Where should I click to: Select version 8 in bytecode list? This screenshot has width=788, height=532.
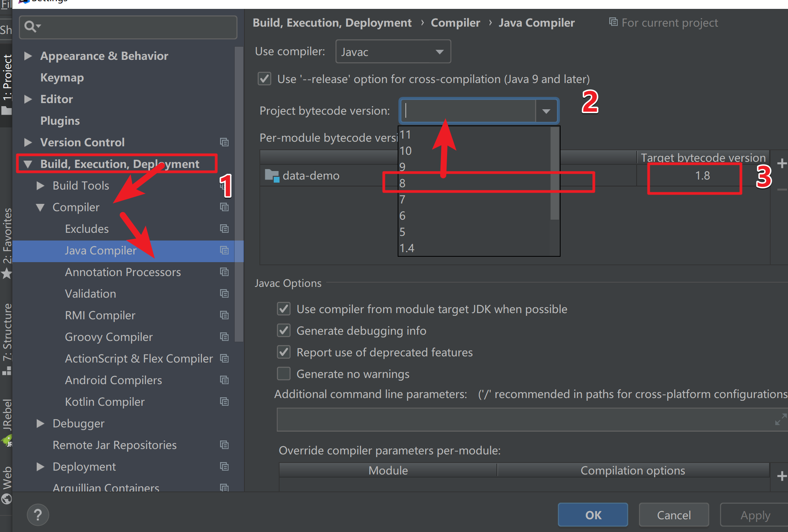(402, 183)
